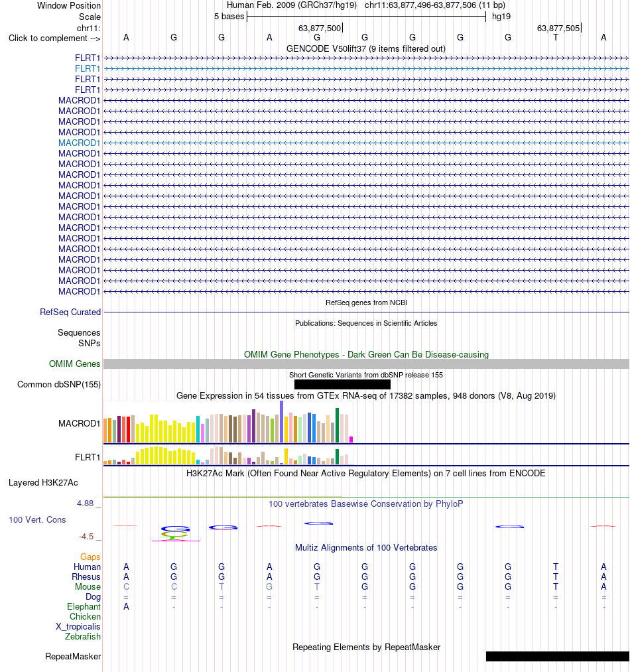Click the dark green bar in FLRT1 expression chart

(338, 457)
